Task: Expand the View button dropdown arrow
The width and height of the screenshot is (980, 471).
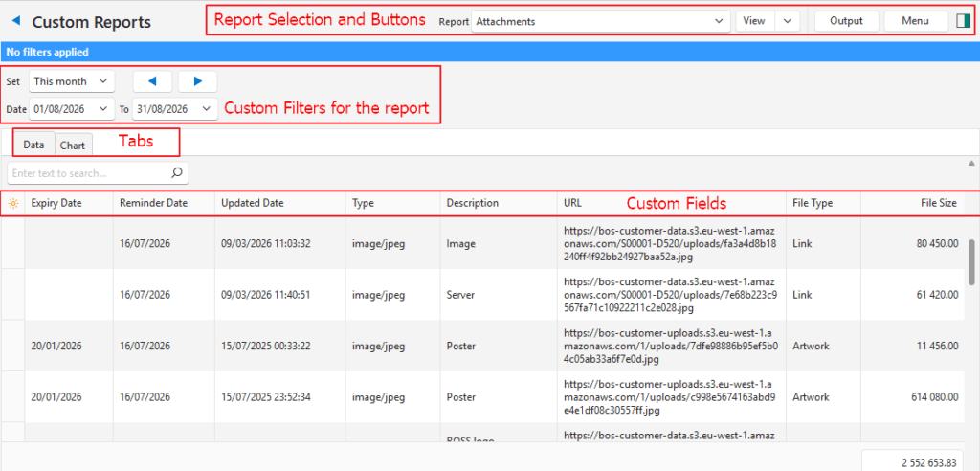Action: pyautogui.click(x=788, y=21)
